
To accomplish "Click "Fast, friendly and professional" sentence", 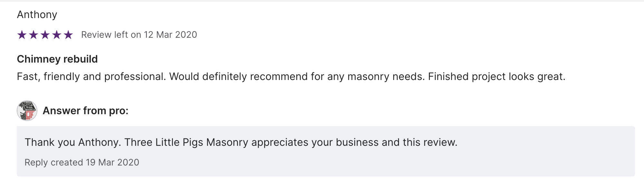I will coord(91,77).
